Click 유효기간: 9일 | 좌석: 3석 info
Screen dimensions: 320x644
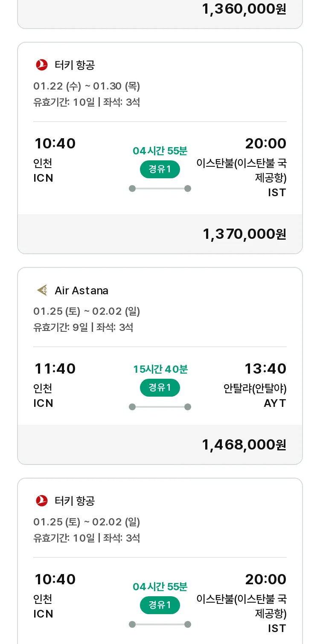(x=83, y=328)
